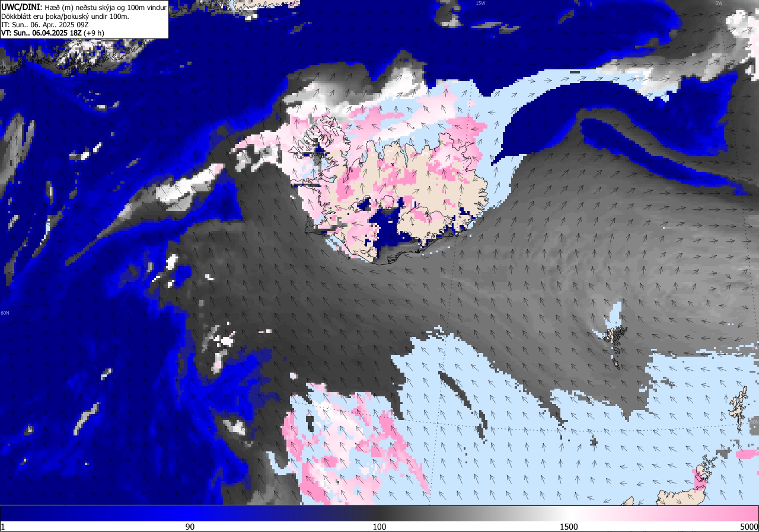Click the '90' label on the color scale

click(x=190, y=527)
